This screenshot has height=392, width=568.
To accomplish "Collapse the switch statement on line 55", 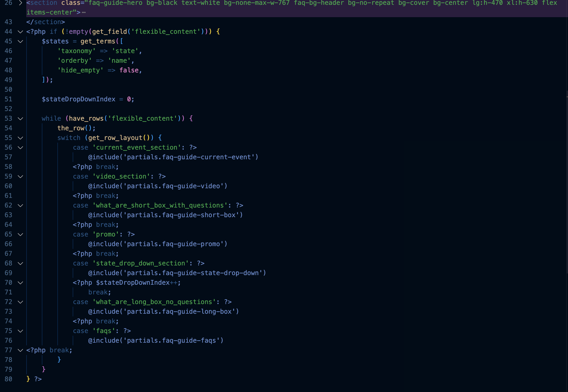I will [x=20, y=138].
